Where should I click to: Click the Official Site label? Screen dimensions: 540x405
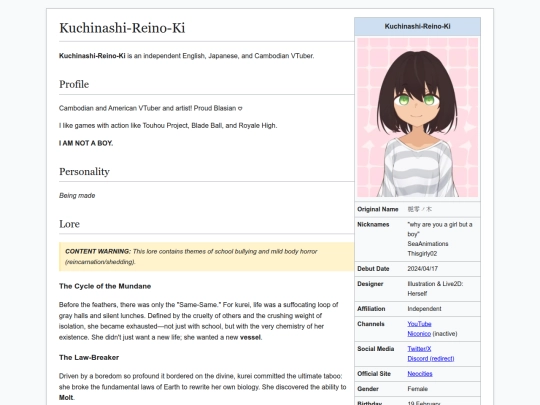[374, 374]
